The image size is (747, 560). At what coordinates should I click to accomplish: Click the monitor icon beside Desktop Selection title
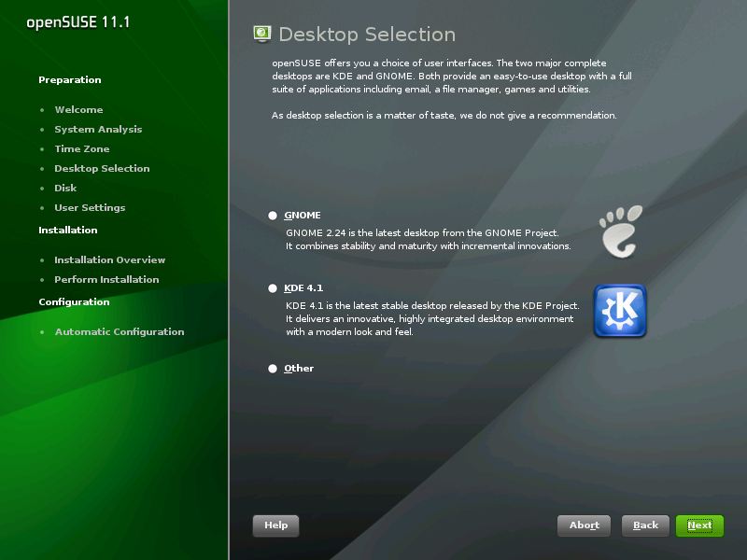(x=262, y=35)
